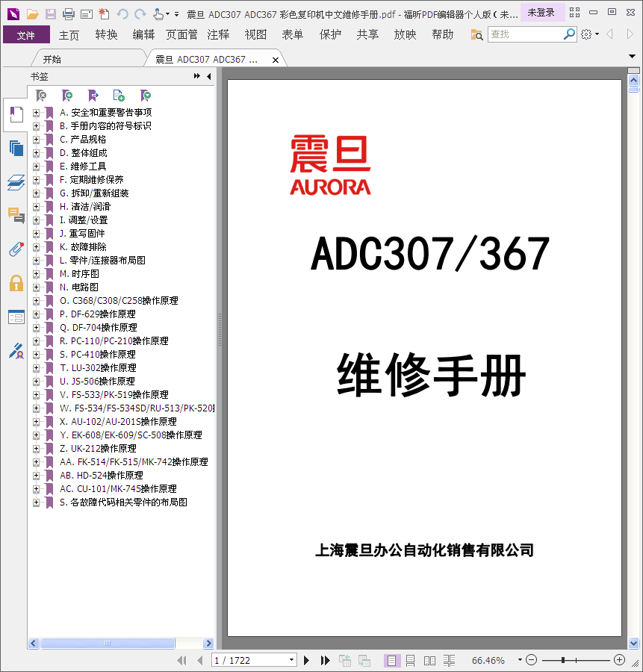
Task: Select bookmark S. 各故障代码相关零件的布局图
Action: coord(123,503)
